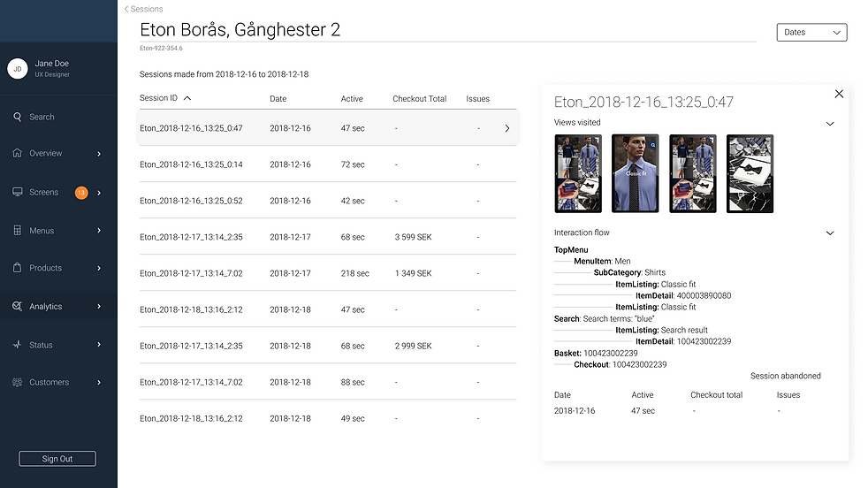Open the Classic fit shirt thumbnail
868x488 pixels.
635,173
